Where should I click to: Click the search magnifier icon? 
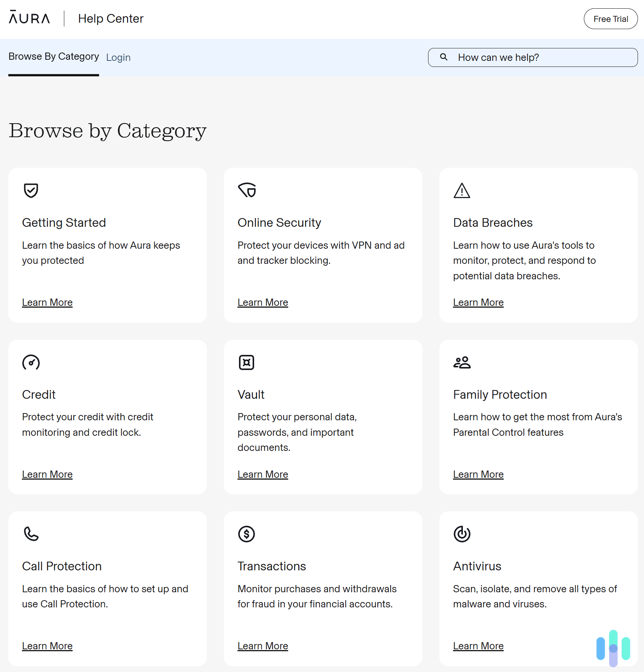[444, 57]
